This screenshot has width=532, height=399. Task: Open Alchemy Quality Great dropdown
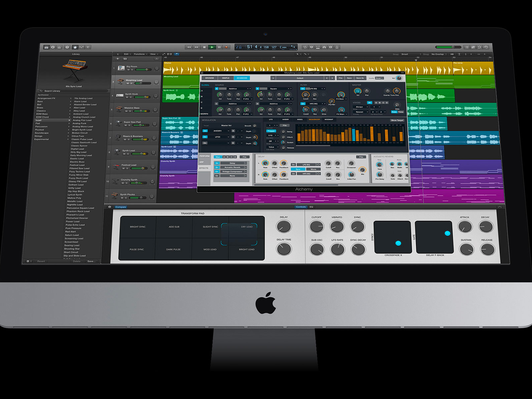click(379, 78)
